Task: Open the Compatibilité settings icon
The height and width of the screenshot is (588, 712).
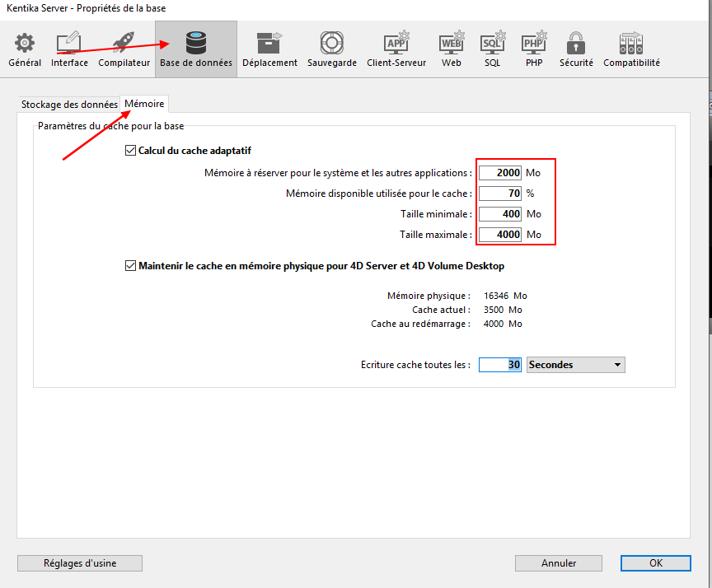Action: tap(631, 43)
